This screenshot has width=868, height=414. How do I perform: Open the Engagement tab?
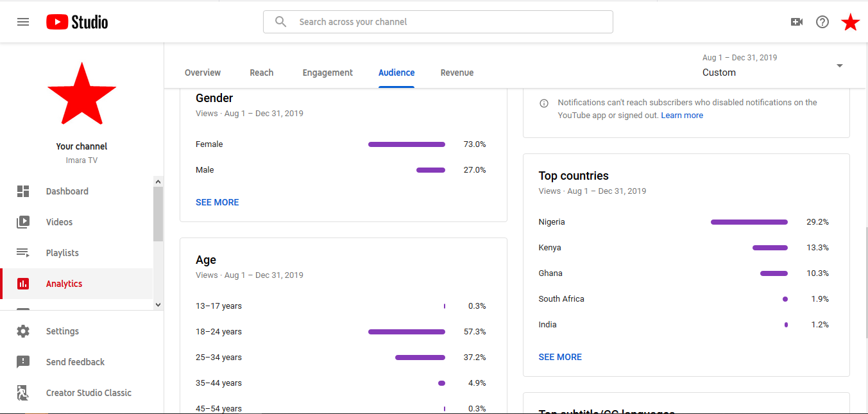point(328,73)
